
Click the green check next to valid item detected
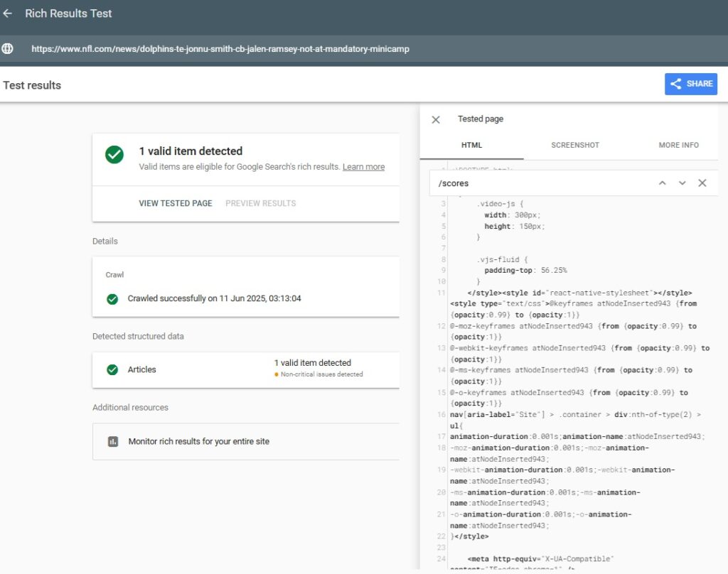point(114,155)
